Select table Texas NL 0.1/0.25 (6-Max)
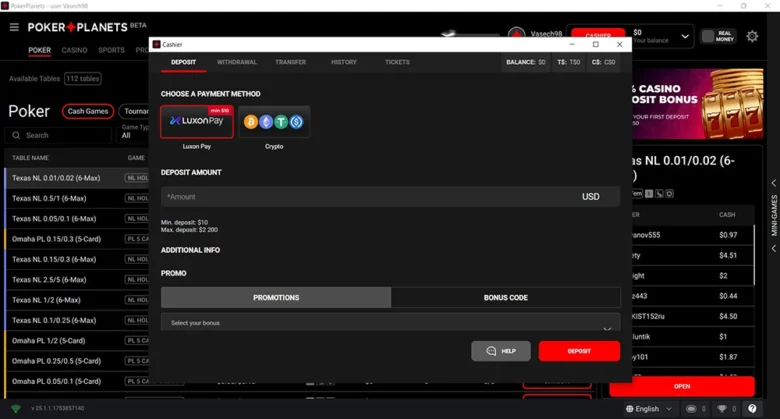Image resolution: width=780 pixels, height=419 pixels. (x=54, y=320)
